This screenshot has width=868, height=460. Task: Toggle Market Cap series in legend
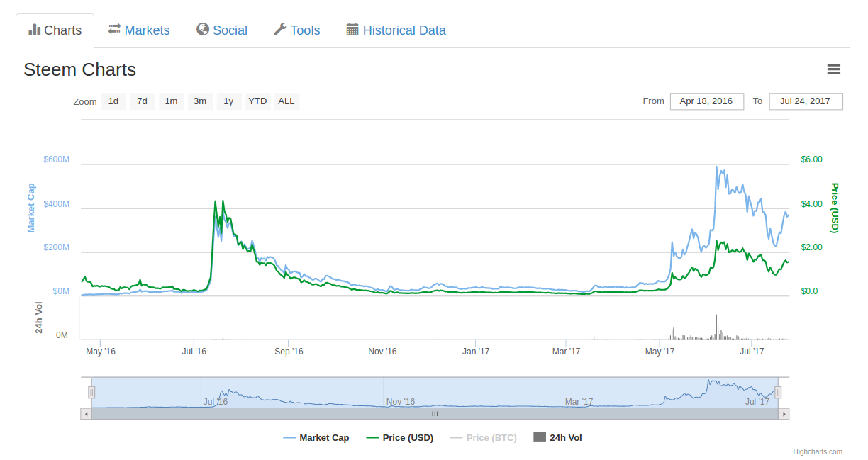click(316, 438)
